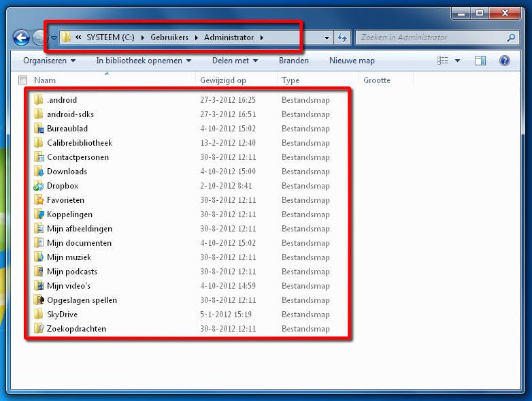Select the Mijn podcasts folder icon
Viewport: 532px width, 401px height.
39,271
